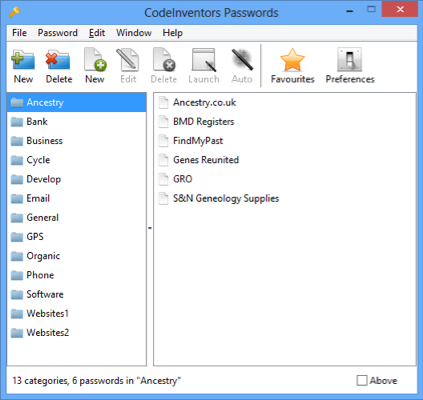Click the Cycle folder icon
The image size is (423, 400).
point(17,160)
